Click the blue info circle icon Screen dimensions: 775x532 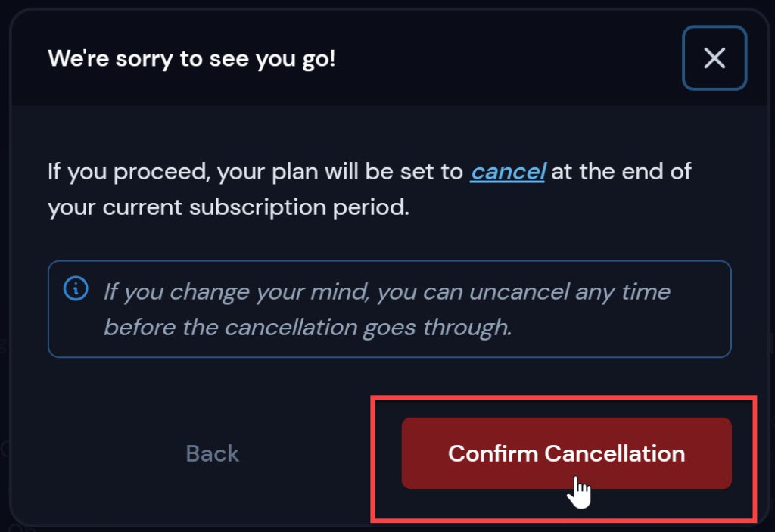tap(76, 288)
